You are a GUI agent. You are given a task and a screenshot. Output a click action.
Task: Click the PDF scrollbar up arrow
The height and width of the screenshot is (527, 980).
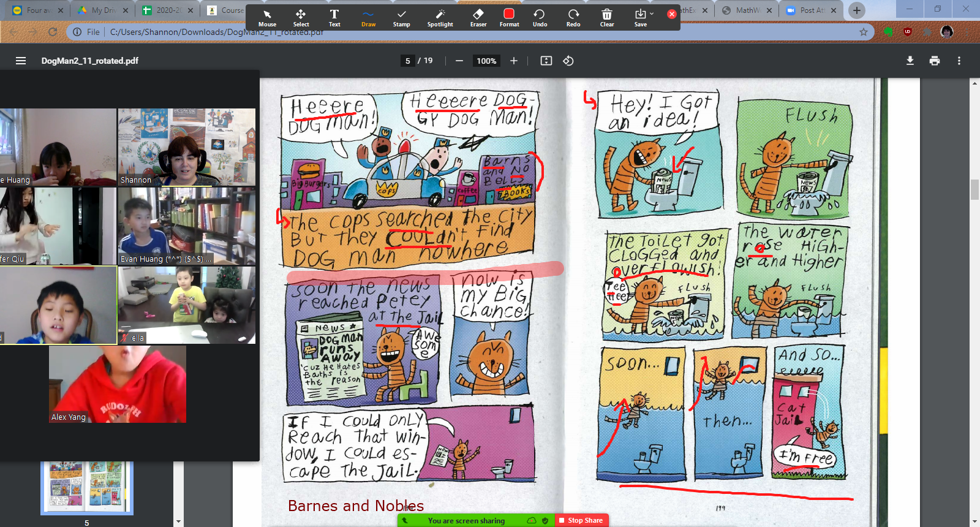974,83
